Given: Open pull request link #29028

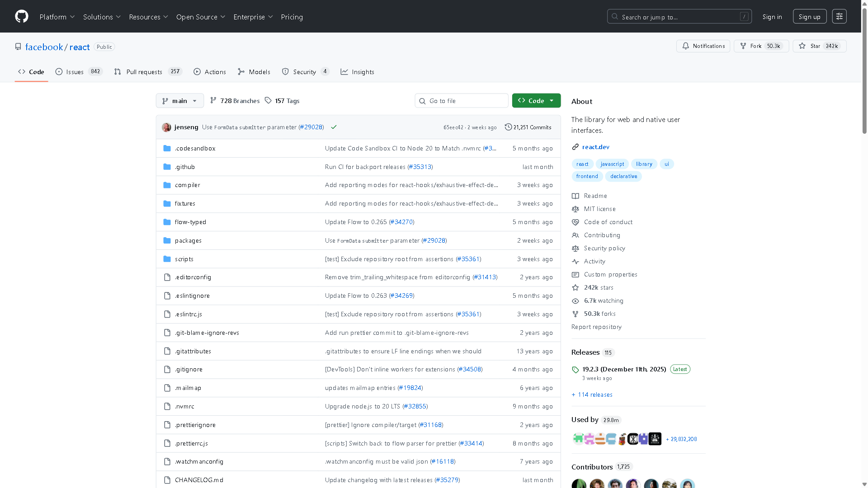Looking at the screenshot, I should pos(311,127).
